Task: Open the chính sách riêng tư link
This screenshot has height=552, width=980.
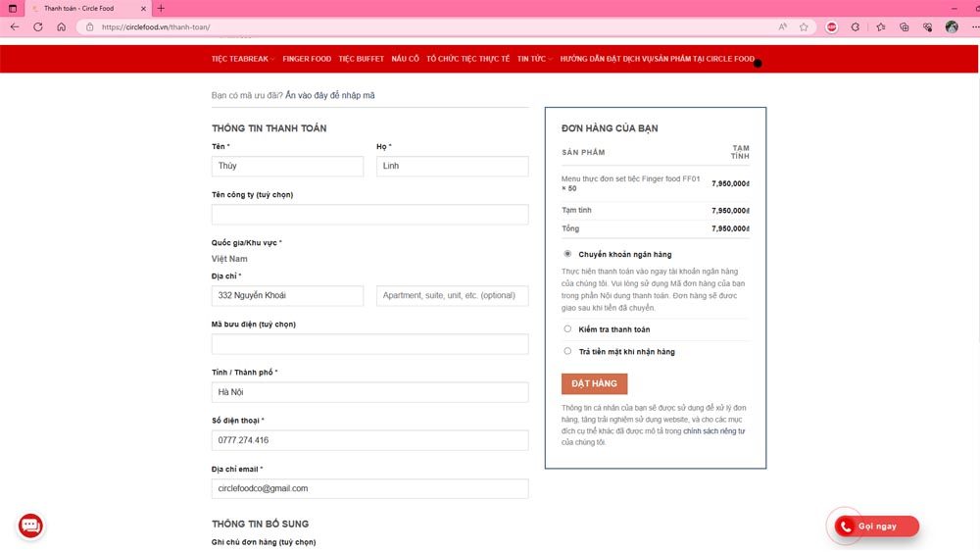Action: (713, 431)
